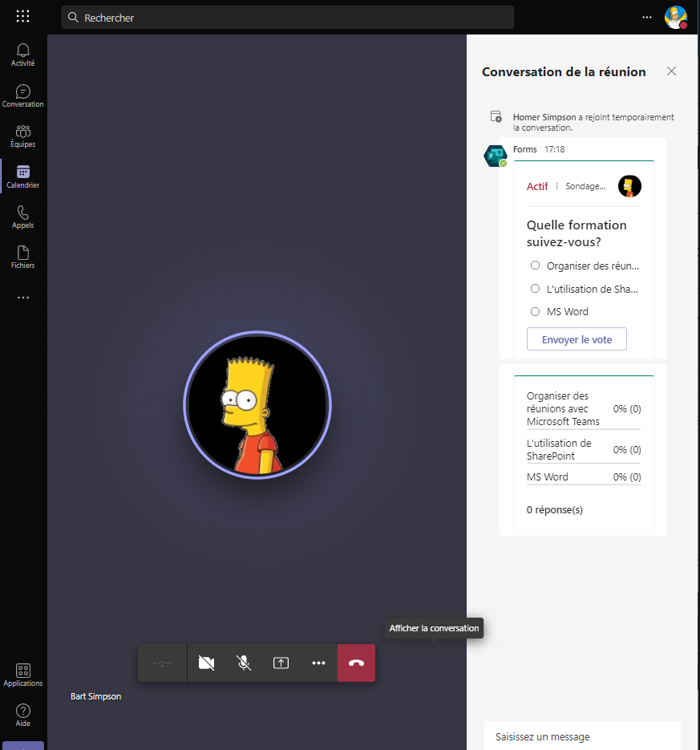Select MS Word poll option
The image size is (700, 750).
[560, 312]
